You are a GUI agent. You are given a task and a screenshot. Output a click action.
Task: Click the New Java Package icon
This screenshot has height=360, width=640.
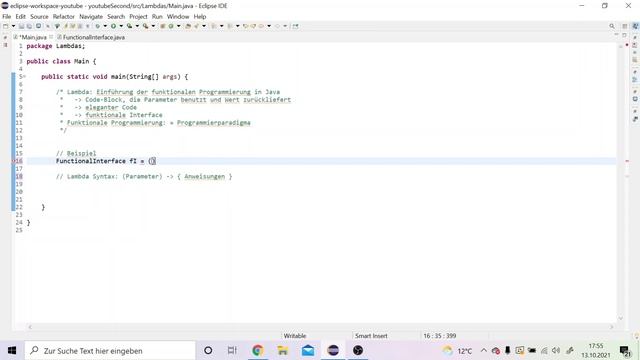pos(162,26)
